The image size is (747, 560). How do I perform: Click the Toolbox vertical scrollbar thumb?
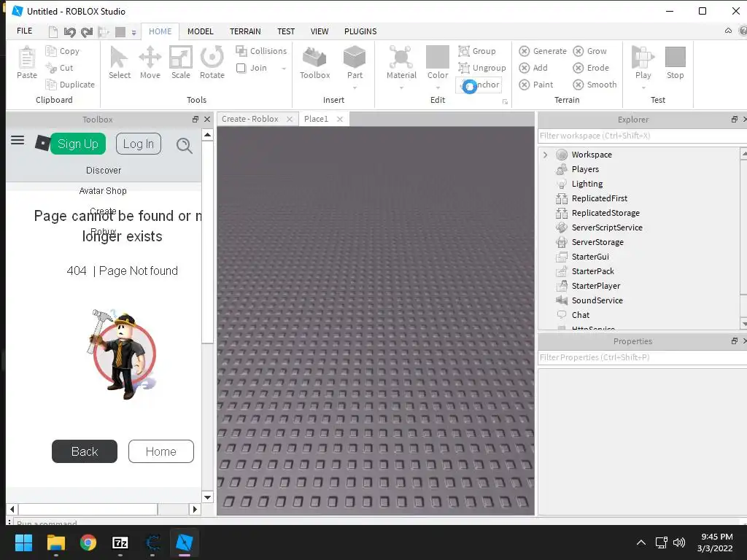pyautogui.click(x=207, y=242)
